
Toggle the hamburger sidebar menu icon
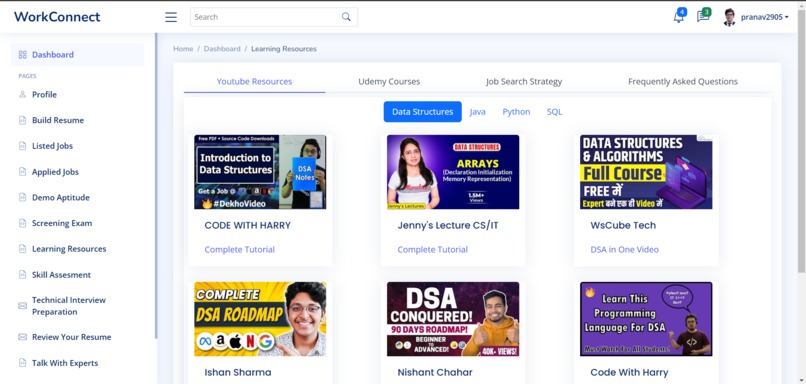[171, 17]
